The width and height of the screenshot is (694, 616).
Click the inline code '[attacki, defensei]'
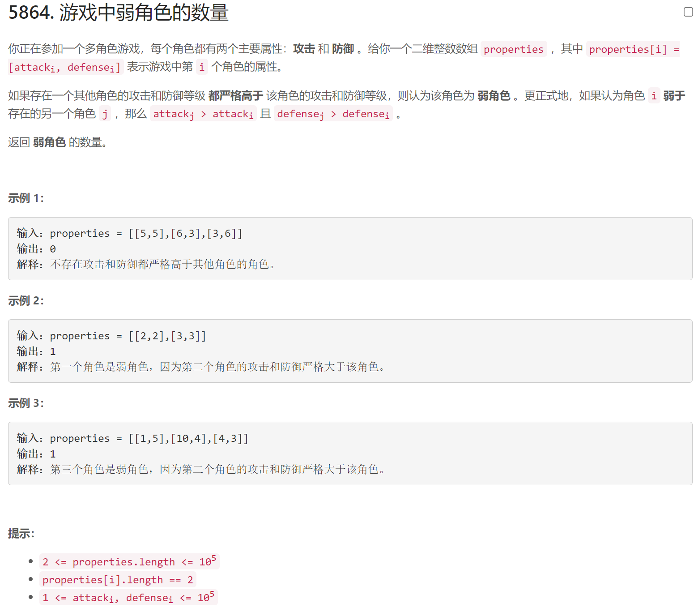[x=65, y=67]
